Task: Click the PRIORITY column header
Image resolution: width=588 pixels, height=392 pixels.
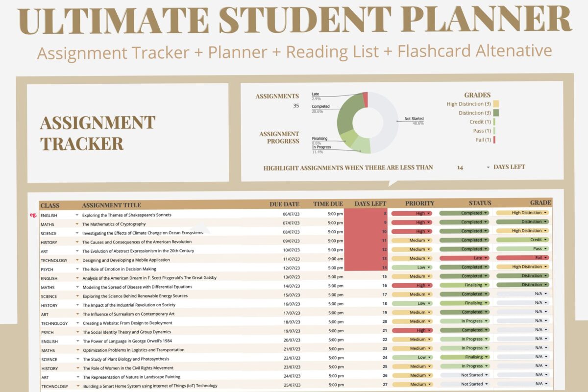Action: tap(420, 203)
